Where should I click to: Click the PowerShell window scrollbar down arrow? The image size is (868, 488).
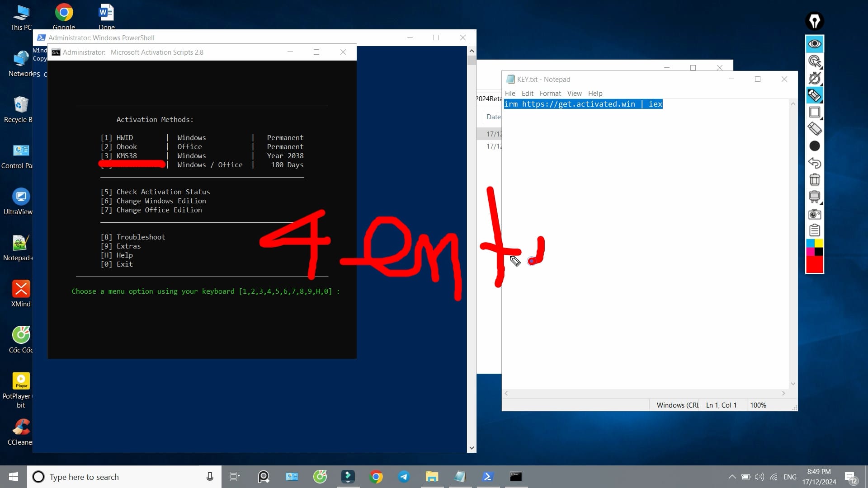(472, 448)
